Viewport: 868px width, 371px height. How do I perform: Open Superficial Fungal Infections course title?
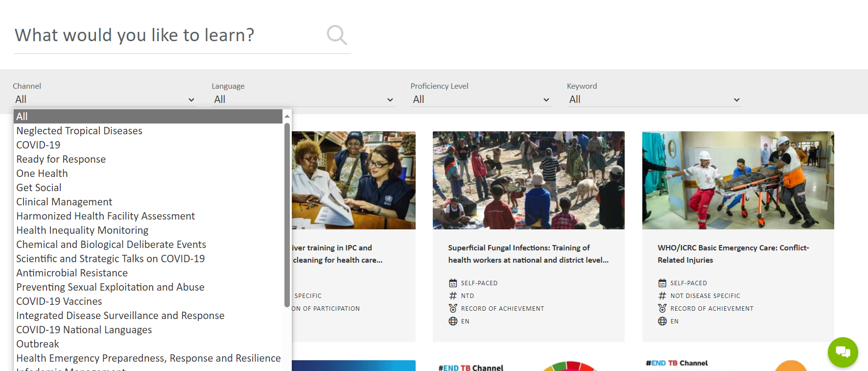528,254
